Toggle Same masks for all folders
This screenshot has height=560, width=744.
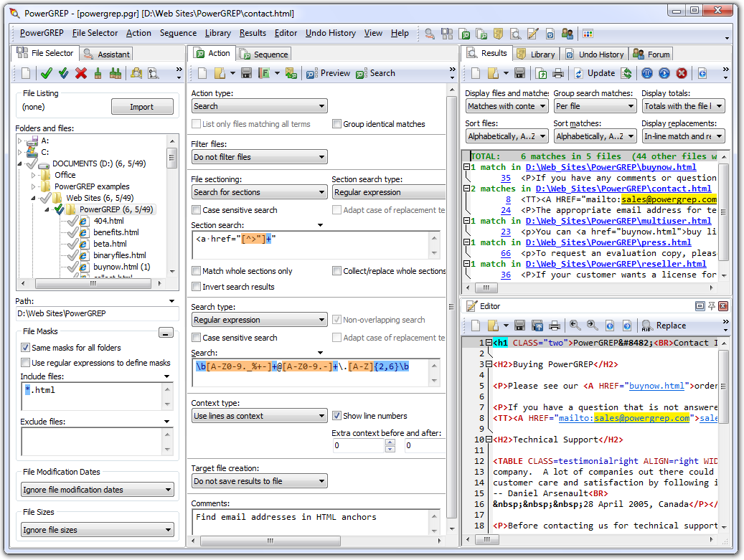(27, 347)
